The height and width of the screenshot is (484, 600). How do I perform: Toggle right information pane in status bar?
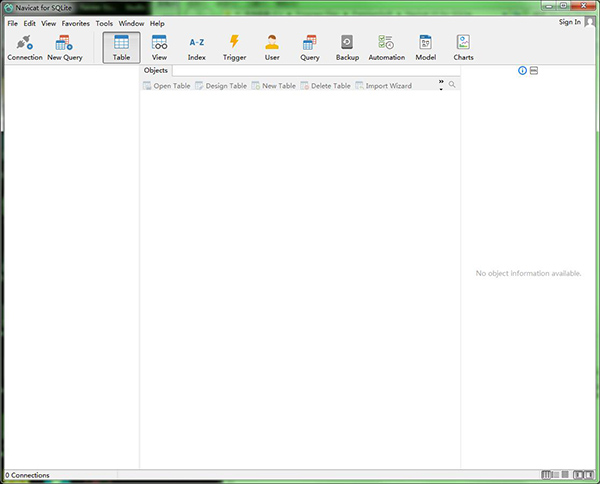589,475
